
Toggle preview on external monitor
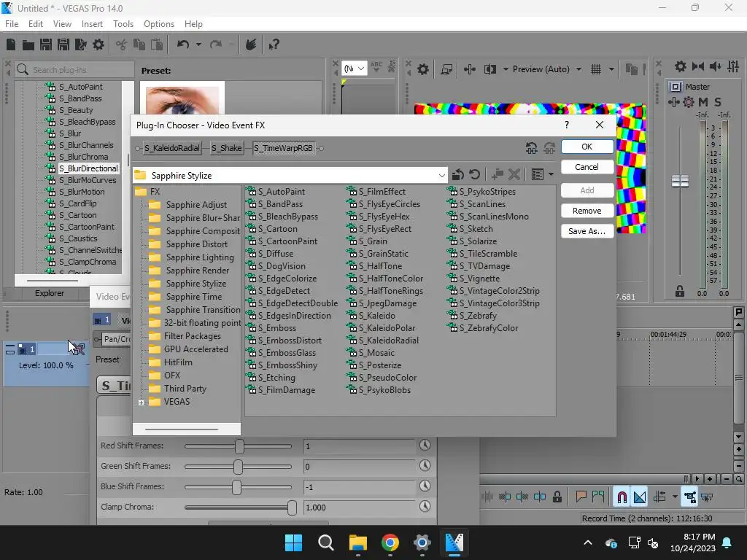click(x=446, y=69)
